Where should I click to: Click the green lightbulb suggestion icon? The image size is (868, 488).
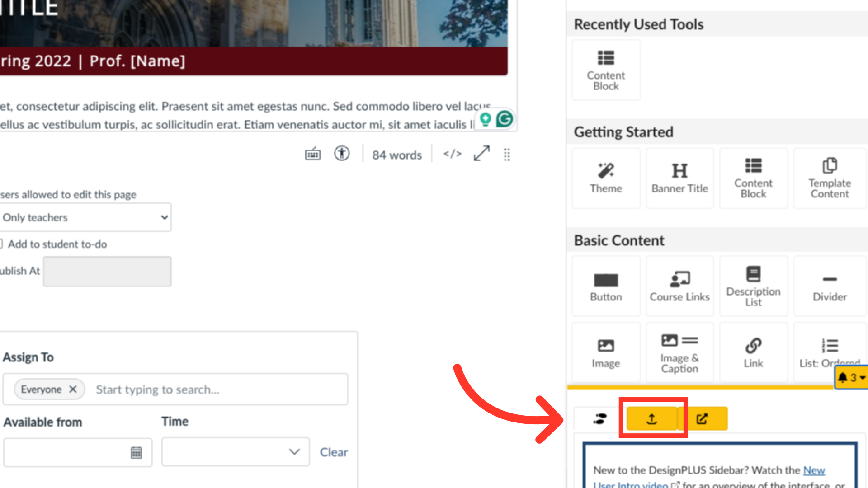coord(486,119)
